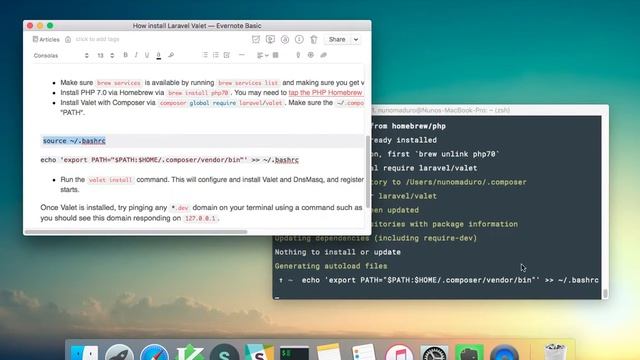The image size is (640, 360).
Task: Toggle underline formatting
Action: pos(147,55)
